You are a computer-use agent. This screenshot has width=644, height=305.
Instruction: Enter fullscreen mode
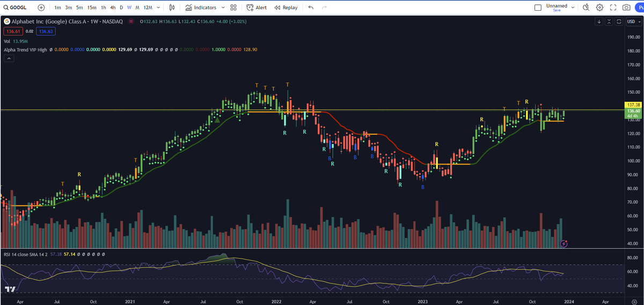point(613,8)
